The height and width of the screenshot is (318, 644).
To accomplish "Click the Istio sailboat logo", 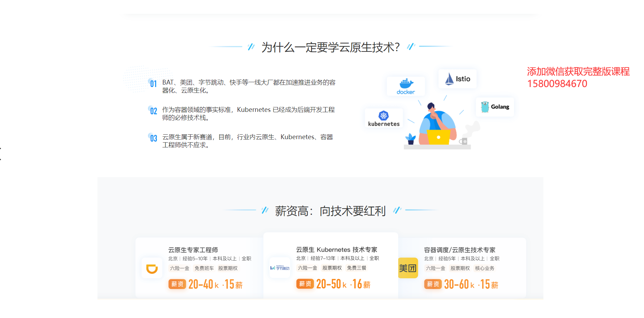I will [449, 79].
